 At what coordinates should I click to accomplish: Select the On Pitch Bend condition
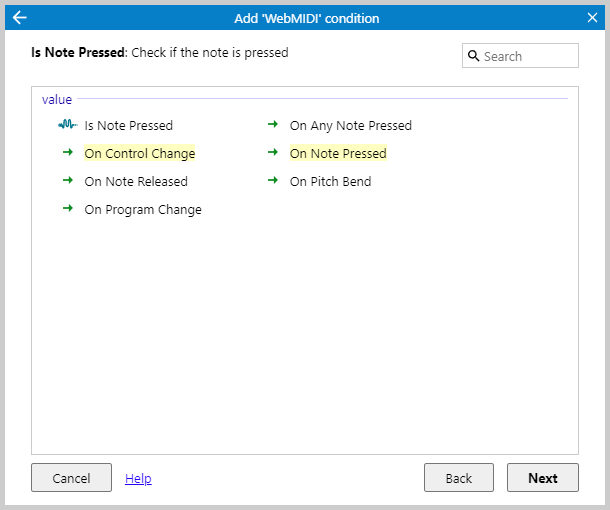tap(330, 182)
